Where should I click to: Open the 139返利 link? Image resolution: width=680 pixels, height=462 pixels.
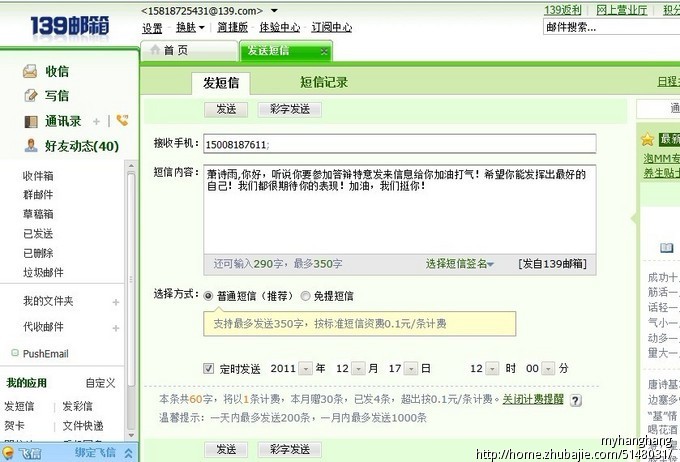click(x=563, y=10)
